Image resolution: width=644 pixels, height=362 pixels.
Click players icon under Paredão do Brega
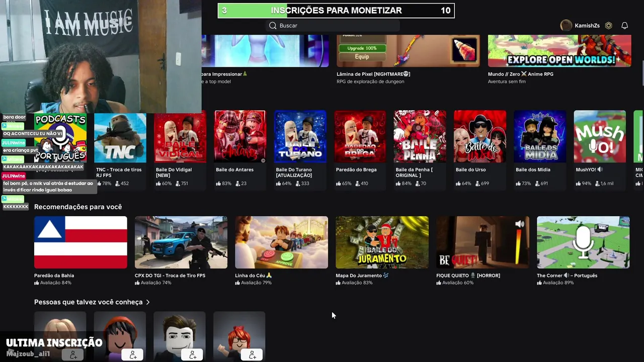point(358,184)
